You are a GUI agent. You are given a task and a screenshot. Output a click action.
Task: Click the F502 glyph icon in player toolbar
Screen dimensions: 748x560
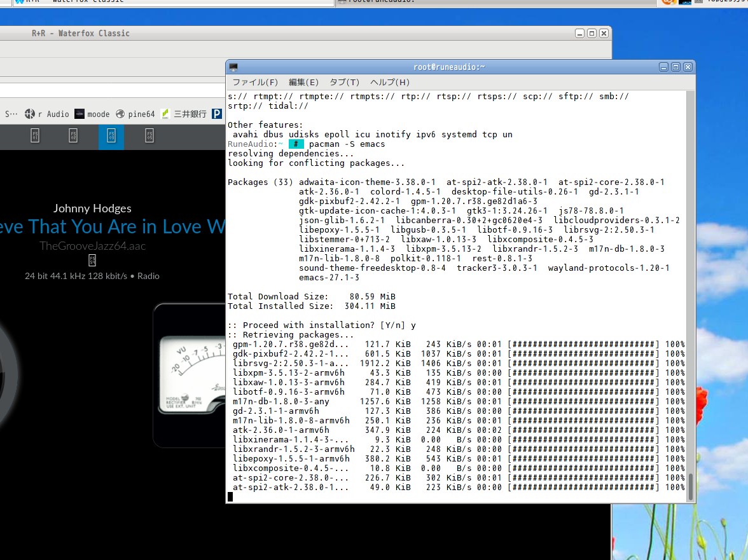[x=73, y=135]
